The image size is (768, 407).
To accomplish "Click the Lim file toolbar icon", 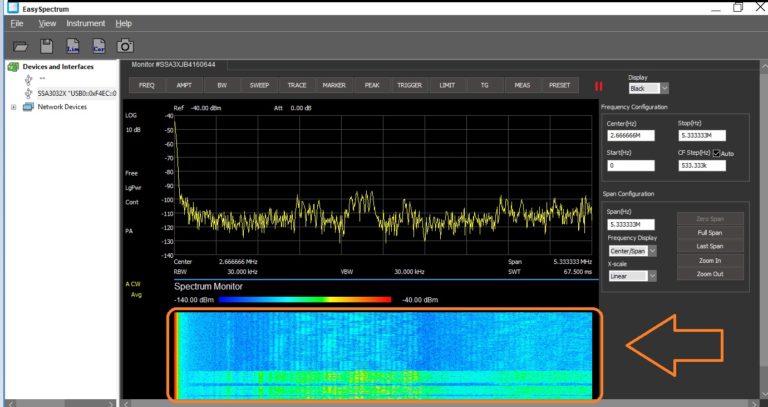I will [72, 45].
